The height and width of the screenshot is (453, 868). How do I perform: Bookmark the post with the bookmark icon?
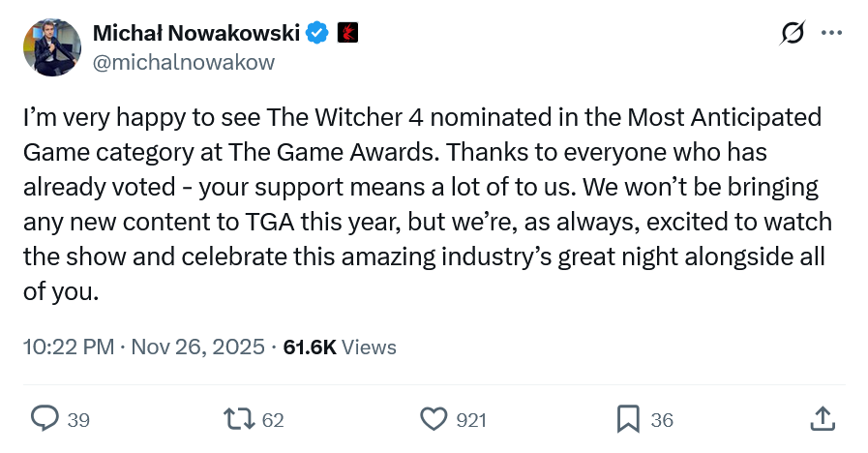point(628,418)
